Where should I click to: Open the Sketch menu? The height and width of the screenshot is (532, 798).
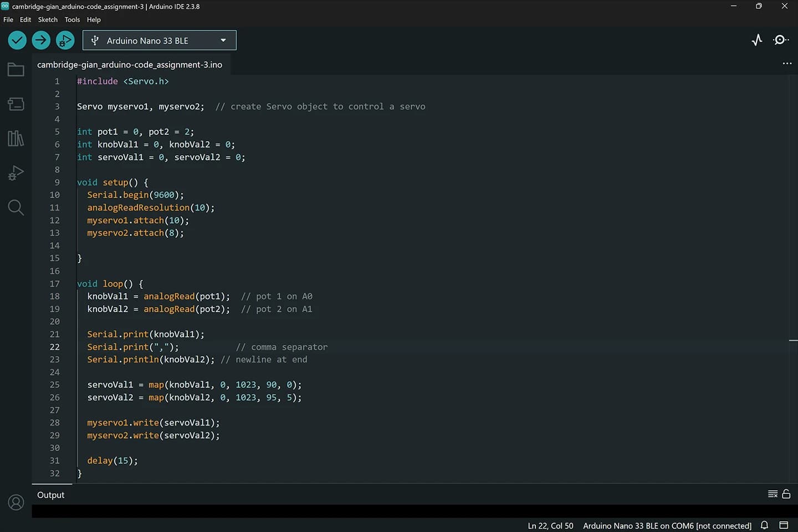(48, 19)
